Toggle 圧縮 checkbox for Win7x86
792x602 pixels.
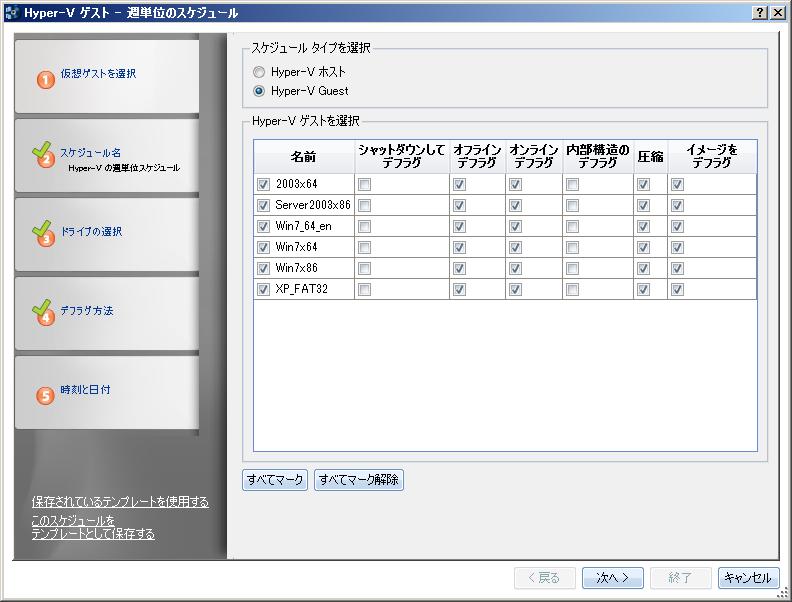pos(643,268)
